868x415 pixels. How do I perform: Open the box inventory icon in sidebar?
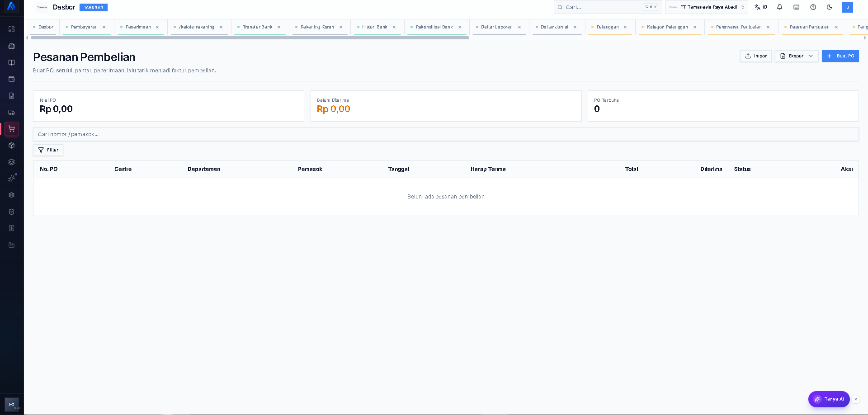pyautogui.click(x=12, y=145)
